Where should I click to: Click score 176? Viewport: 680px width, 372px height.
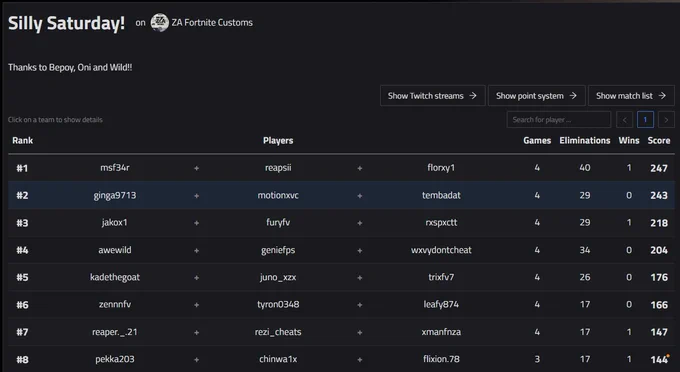point(659,277)
